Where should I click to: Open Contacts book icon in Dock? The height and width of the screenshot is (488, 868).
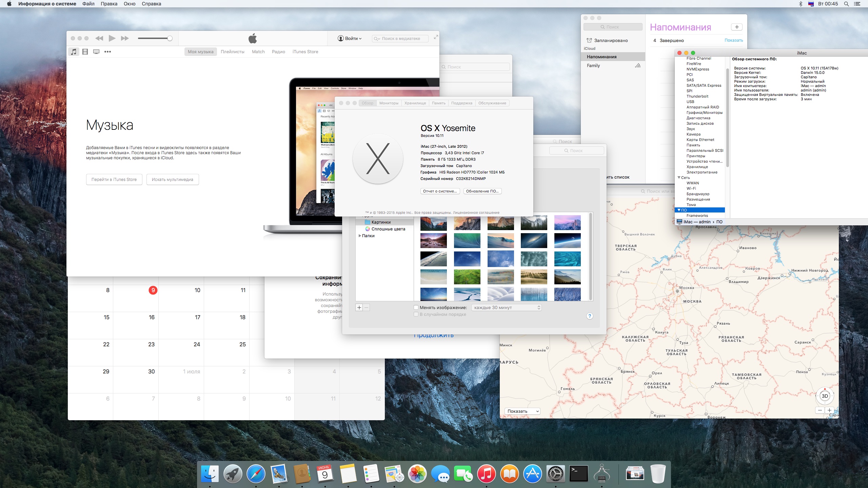click(302, 473)
